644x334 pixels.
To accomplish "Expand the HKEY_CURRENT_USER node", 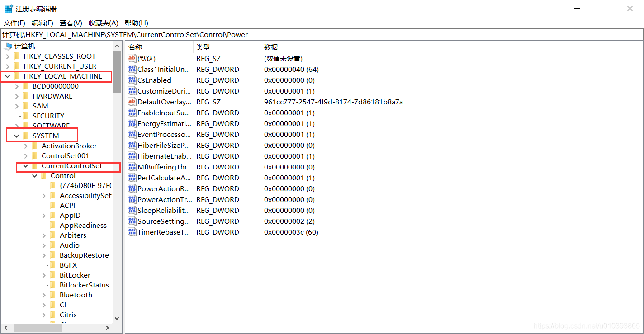I will (8, 66).
